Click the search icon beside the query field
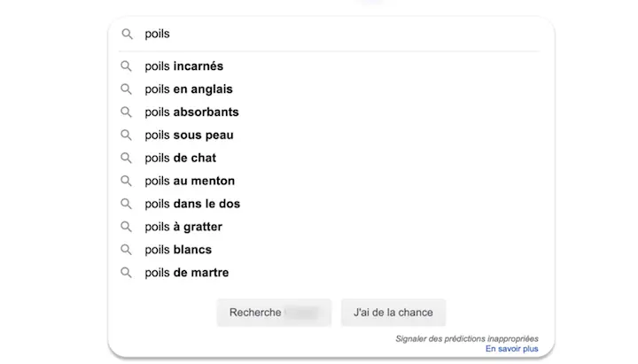 click(127, 34)
